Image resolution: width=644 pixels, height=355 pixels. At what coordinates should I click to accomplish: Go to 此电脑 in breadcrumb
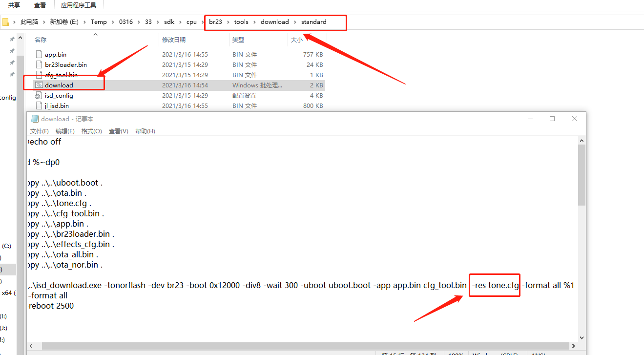tap(29, 22)
